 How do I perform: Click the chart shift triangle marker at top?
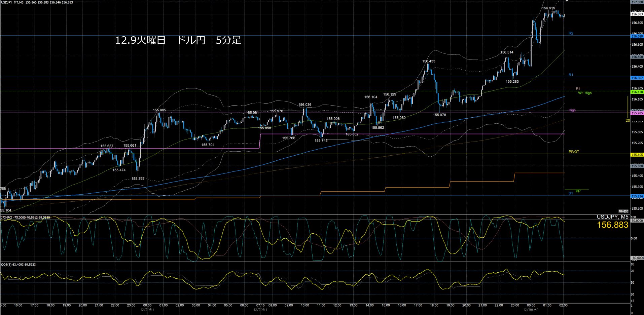[x=567, y=1]
